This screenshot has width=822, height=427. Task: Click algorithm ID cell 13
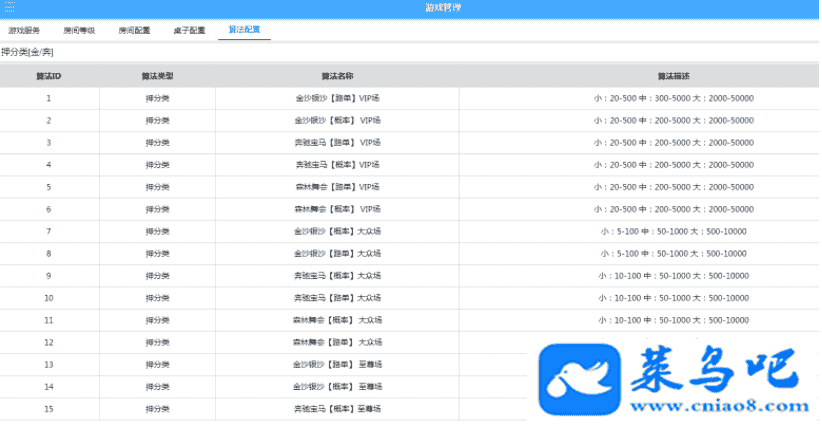(49, 365)
